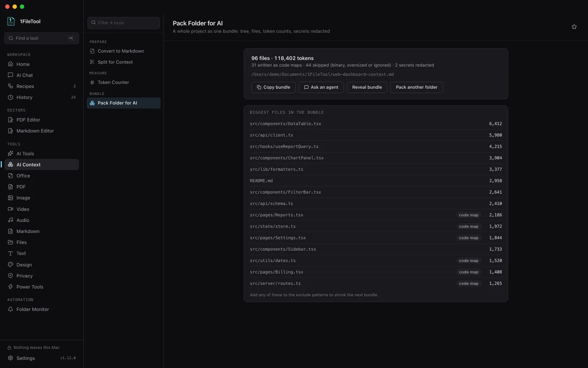Focus the Find a tool search field

[x=42, y=38]
